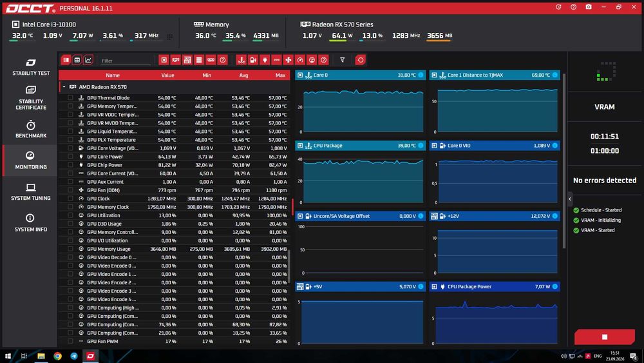The image size is (644, 363).
Task: Open Stability Certificate section
Action: pos(30,98)
